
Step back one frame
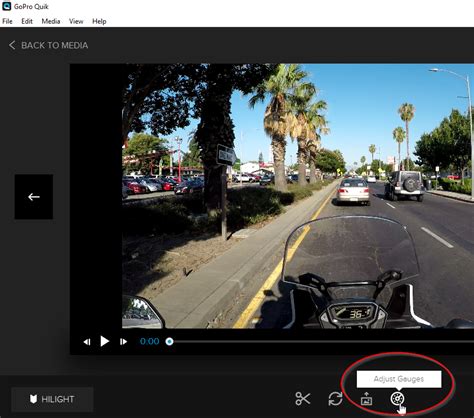tap(87, 342)
